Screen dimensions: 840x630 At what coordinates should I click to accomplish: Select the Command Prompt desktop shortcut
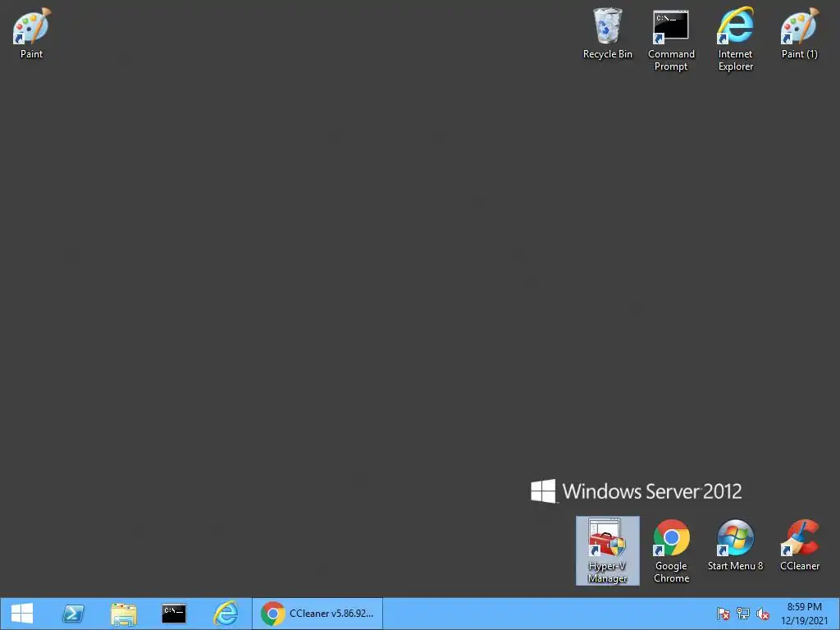pos(671,39)
